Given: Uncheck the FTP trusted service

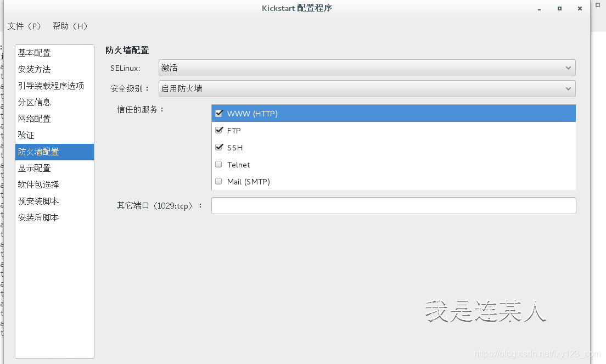Looking at the screenshot, I should point(219,130).
